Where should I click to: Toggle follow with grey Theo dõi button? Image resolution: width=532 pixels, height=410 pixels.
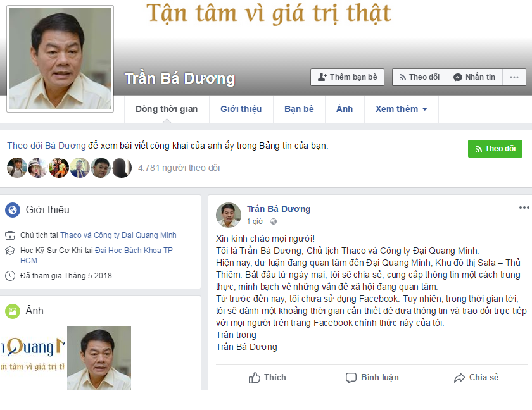pos(419,77)
